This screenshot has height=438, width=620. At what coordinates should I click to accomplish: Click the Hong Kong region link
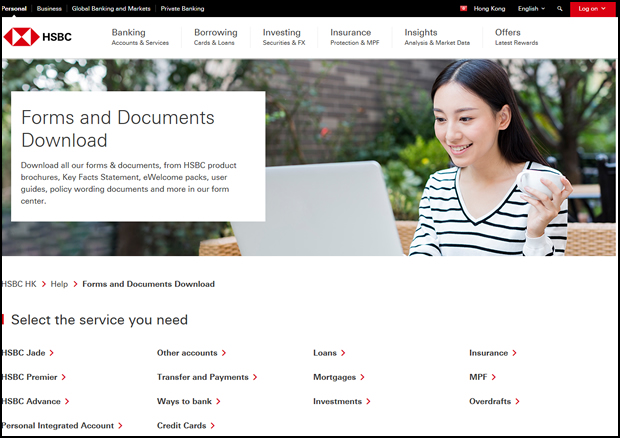[489, 8]
